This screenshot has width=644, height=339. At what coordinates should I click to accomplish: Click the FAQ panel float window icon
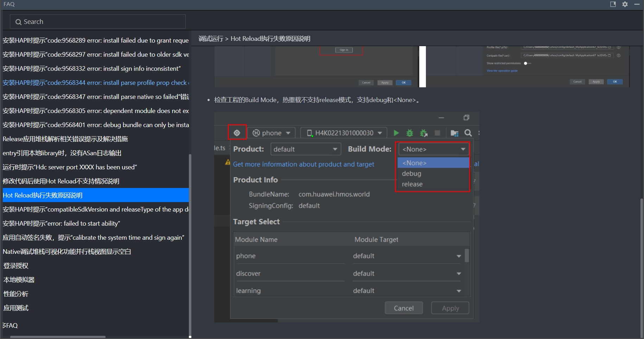(613, 4)
